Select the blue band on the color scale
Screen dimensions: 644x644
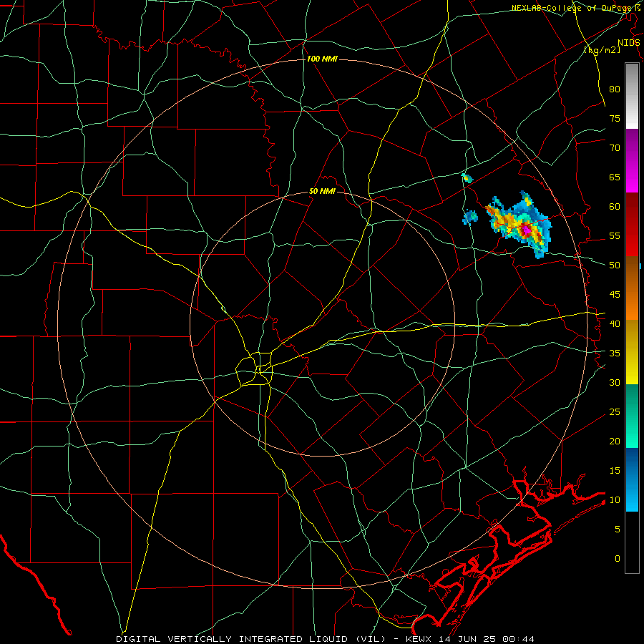tap(632, 479)
